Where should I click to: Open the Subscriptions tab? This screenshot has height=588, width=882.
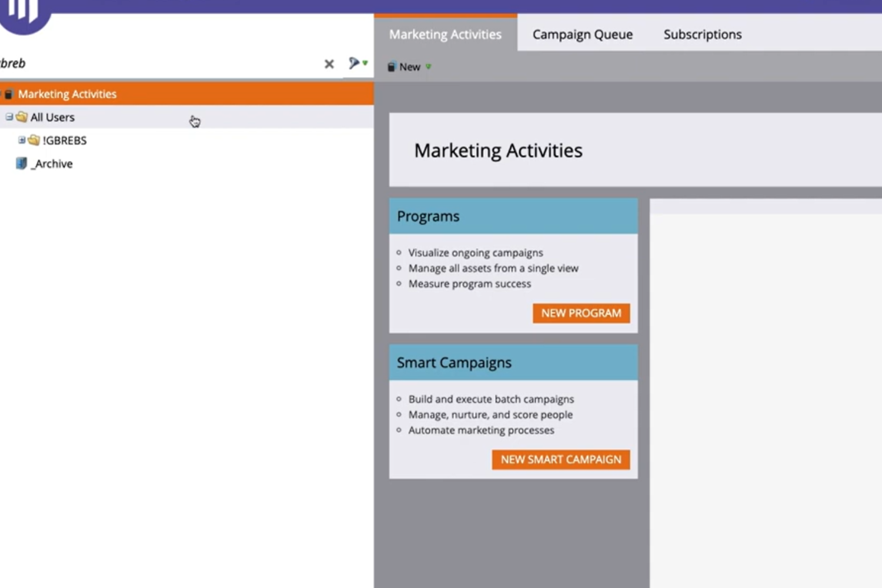tap(702, 34)
